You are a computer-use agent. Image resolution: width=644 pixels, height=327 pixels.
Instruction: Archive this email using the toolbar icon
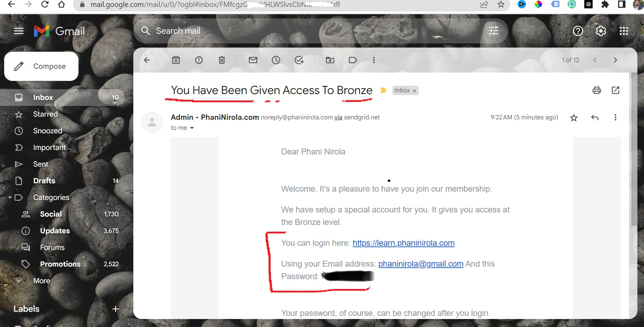(176, 60)
